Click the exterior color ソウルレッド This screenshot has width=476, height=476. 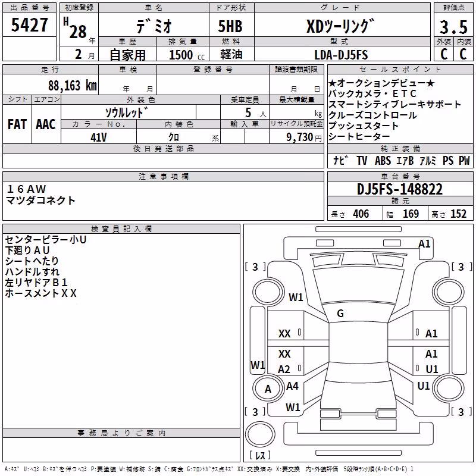[x=127, y=112]
